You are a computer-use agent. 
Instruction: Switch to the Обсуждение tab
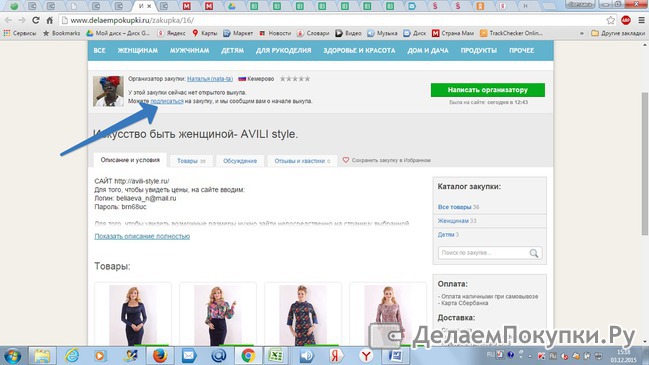coord(240,161)
